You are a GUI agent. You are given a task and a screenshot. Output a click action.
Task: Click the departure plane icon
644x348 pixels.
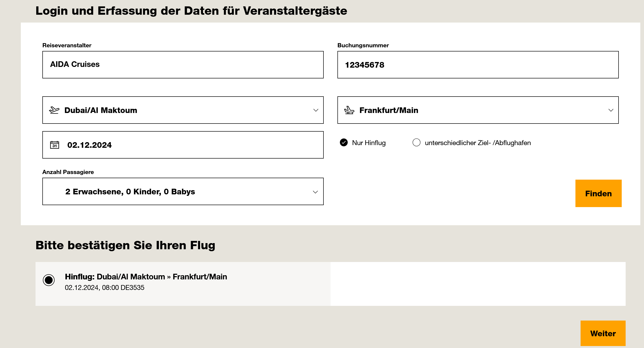tap(54, 110)
